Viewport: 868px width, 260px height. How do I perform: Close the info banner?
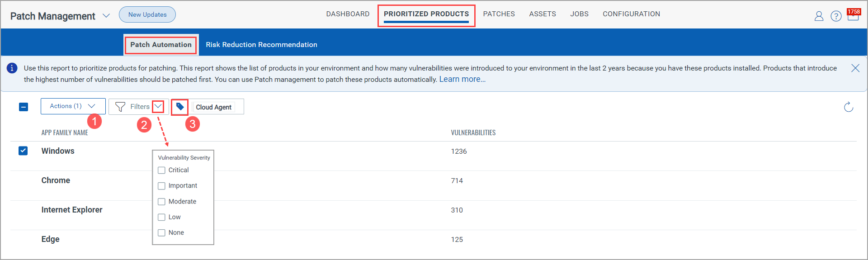pyautogui.click(x=855, y=68)
